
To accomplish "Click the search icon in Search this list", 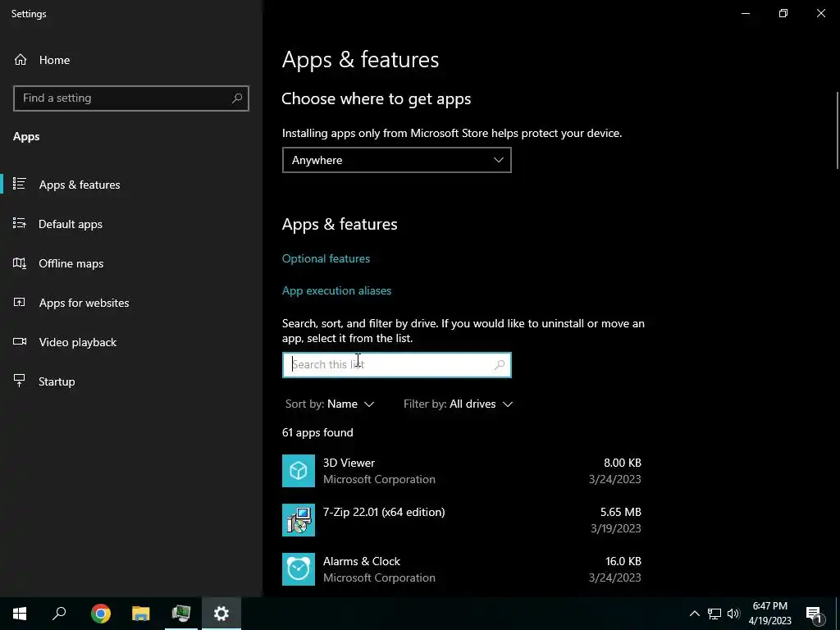I will [500, 365].
